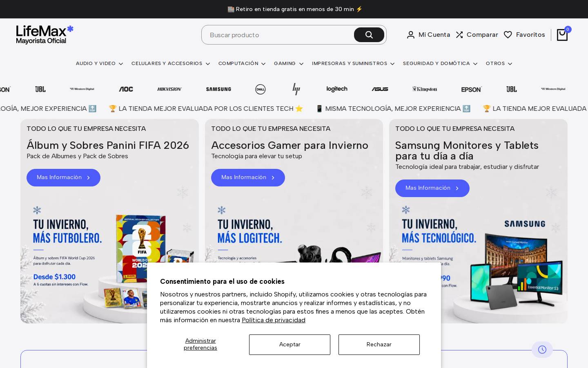Click the Hikvision brand logo
Screen dimensions: 588x368
tap(169, 89)
